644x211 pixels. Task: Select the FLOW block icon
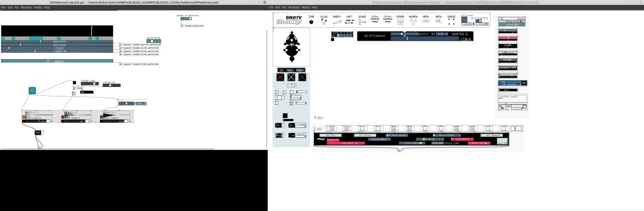click(x=324, y=21)
